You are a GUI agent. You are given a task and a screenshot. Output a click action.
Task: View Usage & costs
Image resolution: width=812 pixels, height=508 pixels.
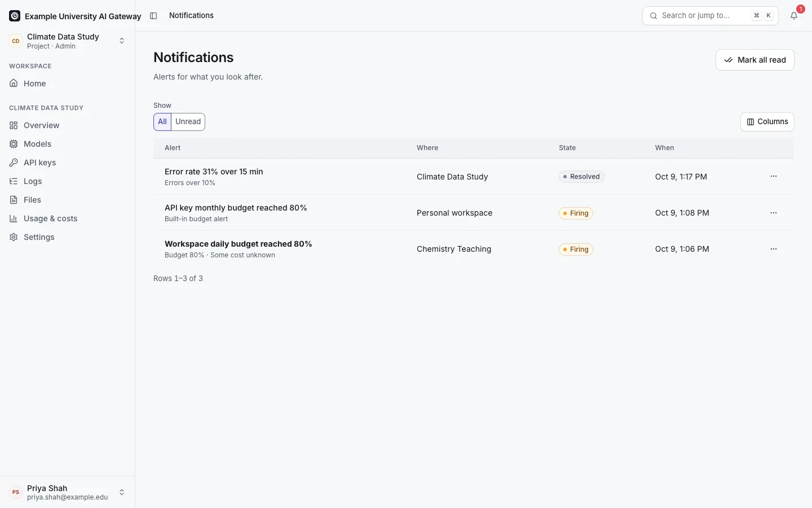pyautogui.click(x=68, y=218)
